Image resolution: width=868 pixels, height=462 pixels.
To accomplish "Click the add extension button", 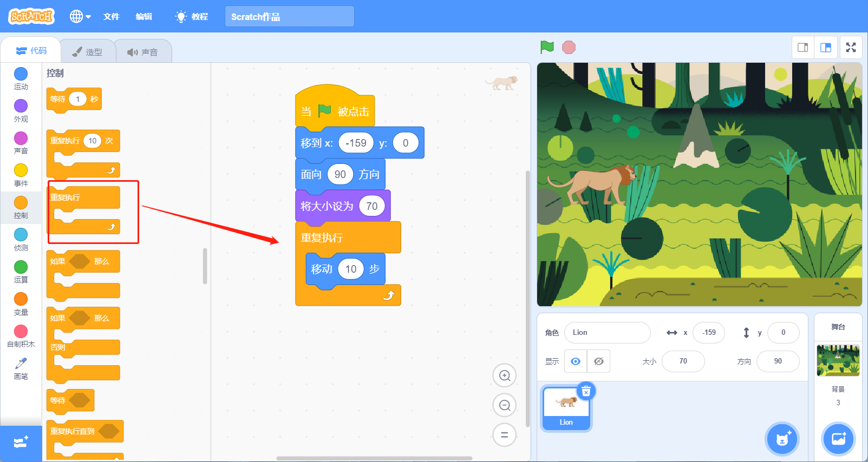I will pyautogui.click(x=21, y=443).
